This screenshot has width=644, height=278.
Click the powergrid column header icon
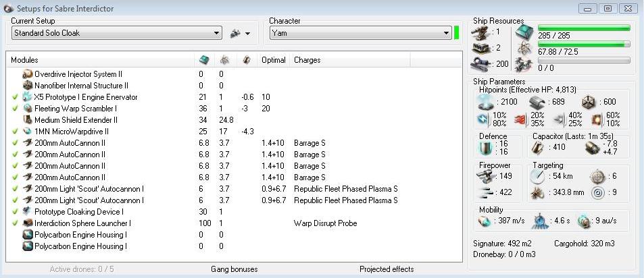(224, 60)
